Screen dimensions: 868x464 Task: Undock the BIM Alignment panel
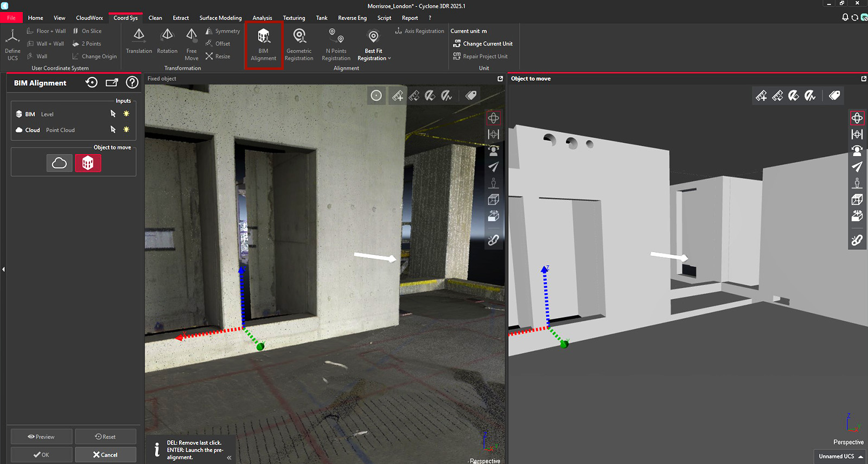112,82
